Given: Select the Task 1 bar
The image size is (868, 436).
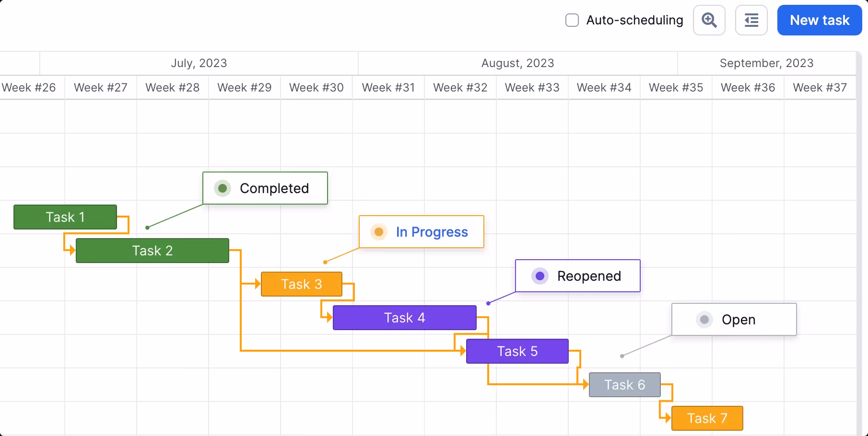Looking at the screenshot, I should tap(65, 217).
